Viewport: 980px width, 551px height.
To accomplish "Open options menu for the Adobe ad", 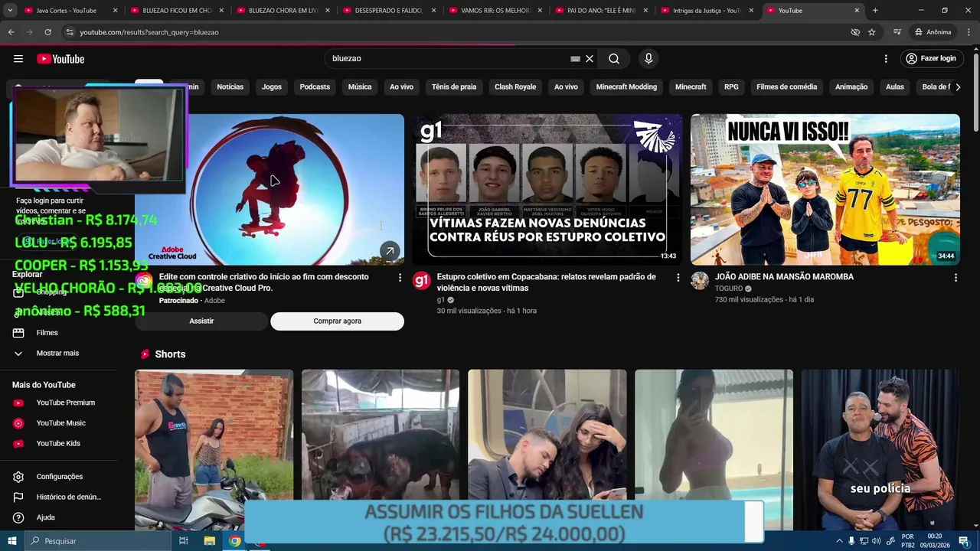I will (400, 278).
